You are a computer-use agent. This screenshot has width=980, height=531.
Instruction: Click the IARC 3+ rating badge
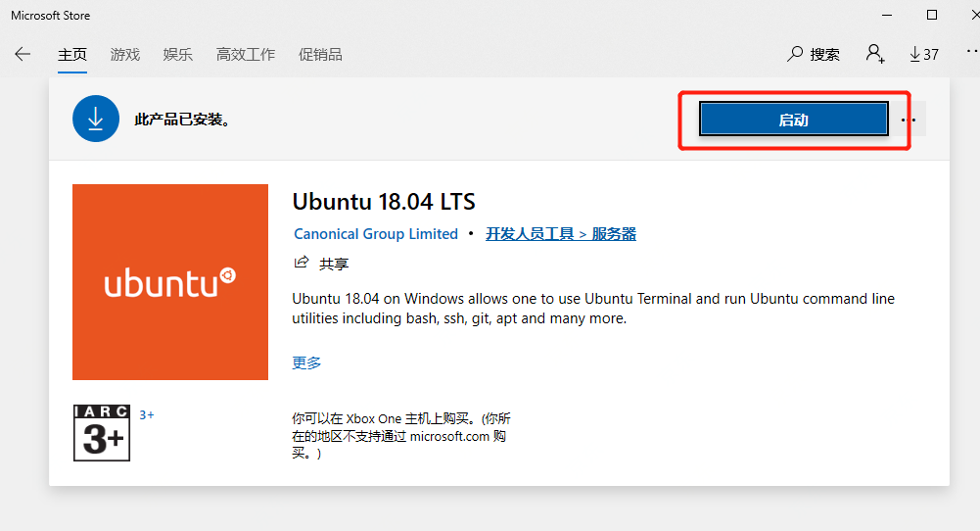102,433
